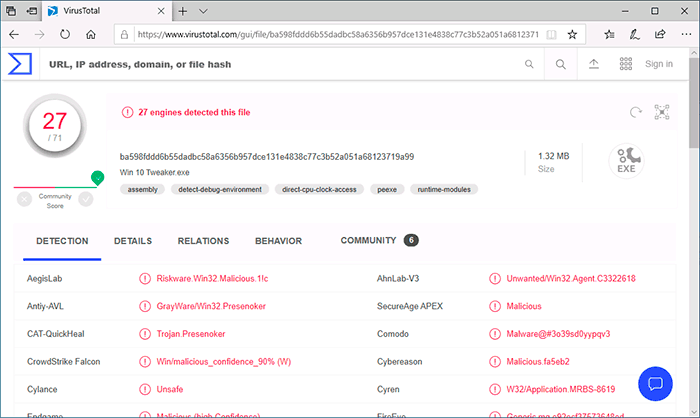The height and width of the screenshot is (418, 700).
Task: Open the apps grid icon
Action: coord(626,64)
